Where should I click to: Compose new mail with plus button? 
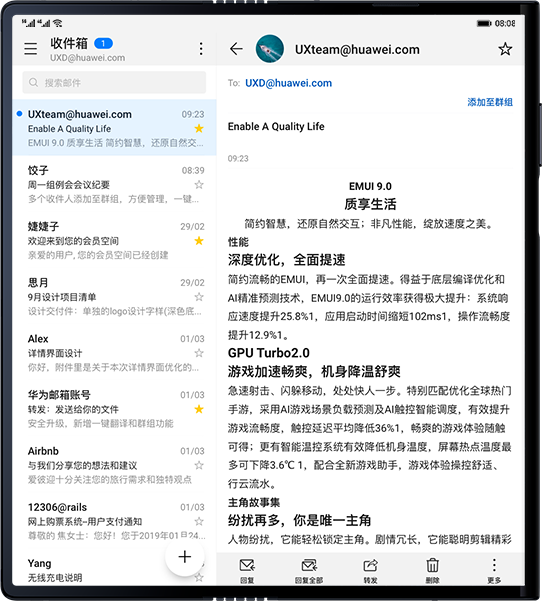(x=185, y=557)
